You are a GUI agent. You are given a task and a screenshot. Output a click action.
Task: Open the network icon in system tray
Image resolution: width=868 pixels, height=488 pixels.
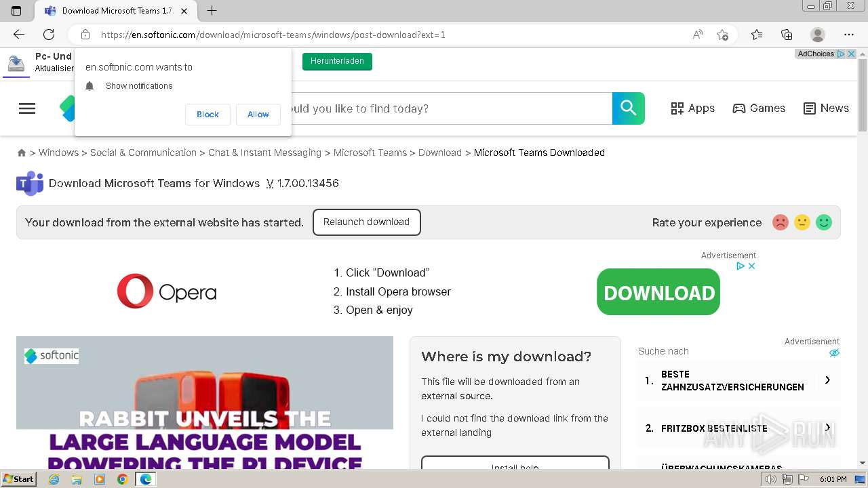pyautogui.click(x=787, y=480)
